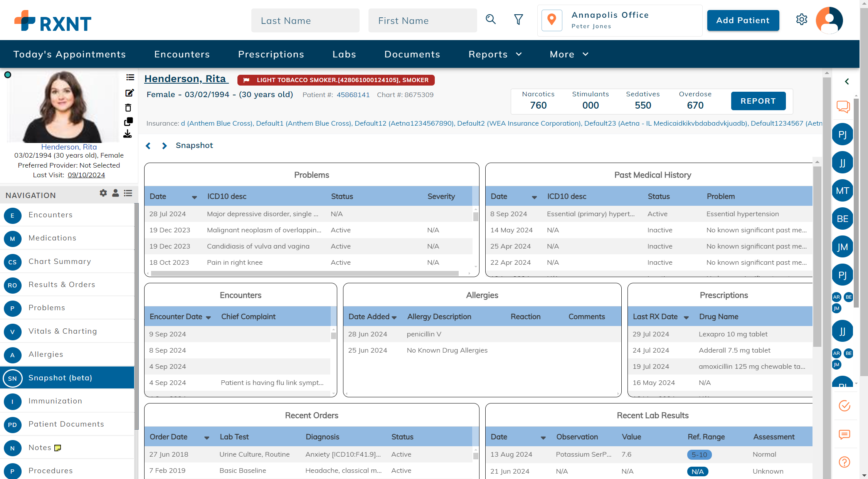Click the Last Name search field
868x479 pixels.
[305, 21]
